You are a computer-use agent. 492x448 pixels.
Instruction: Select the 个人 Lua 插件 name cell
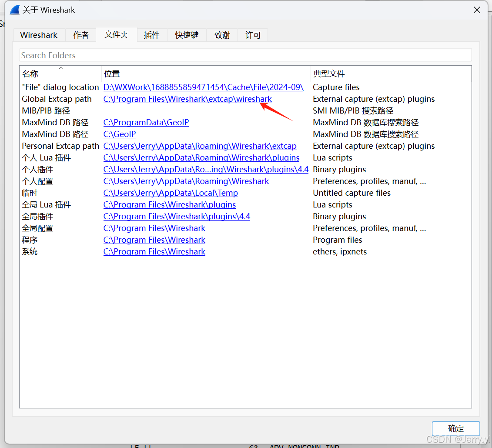point(47,158)
